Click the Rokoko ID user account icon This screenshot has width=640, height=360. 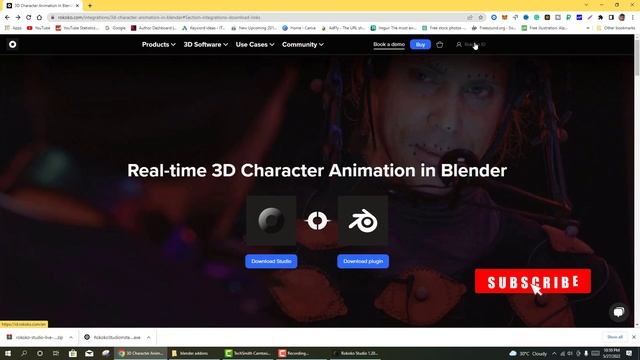click(459, 44)
